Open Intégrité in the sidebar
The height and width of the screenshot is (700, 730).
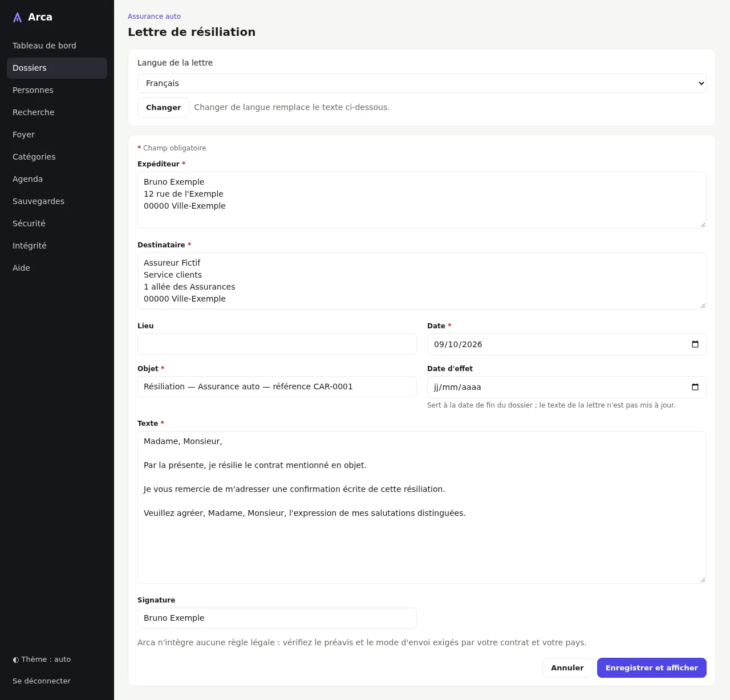click(x=57, y=246)
